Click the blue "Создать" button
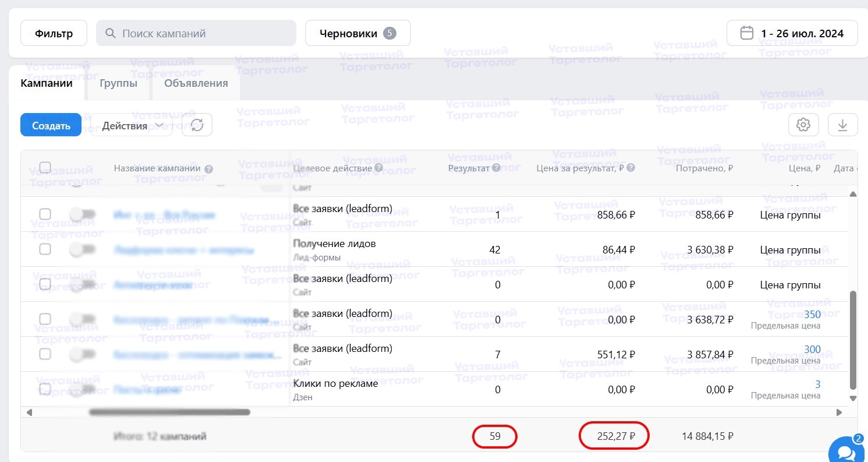 pos(51,125)
